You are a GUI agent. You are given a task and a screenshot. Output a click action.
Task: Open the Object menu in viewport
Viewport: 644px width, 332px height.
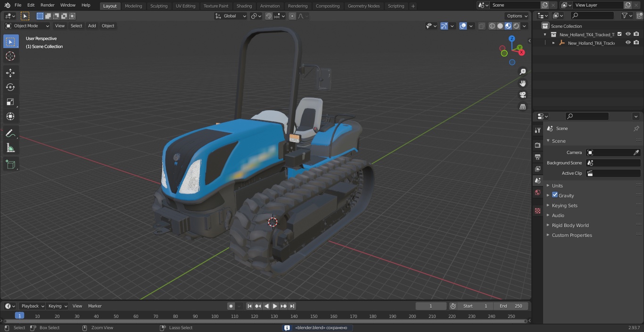pos(108,26)
